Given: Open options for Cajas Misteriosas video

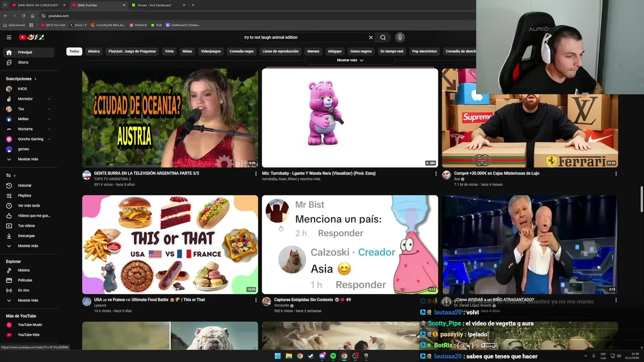Looking at the screenshot, I should pos(616,173).
